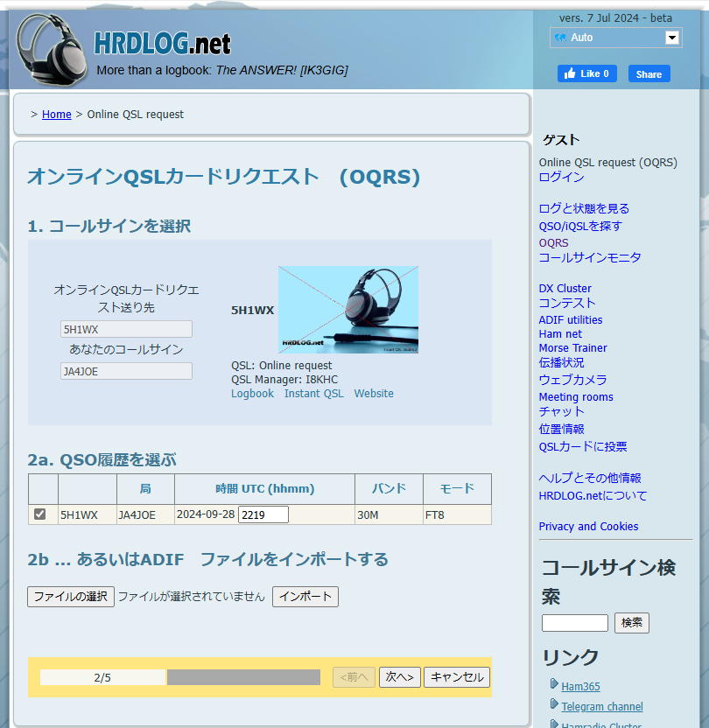Click the 2219 UTC time field
This screenshot has height=728, width=709.
[263, 514]
